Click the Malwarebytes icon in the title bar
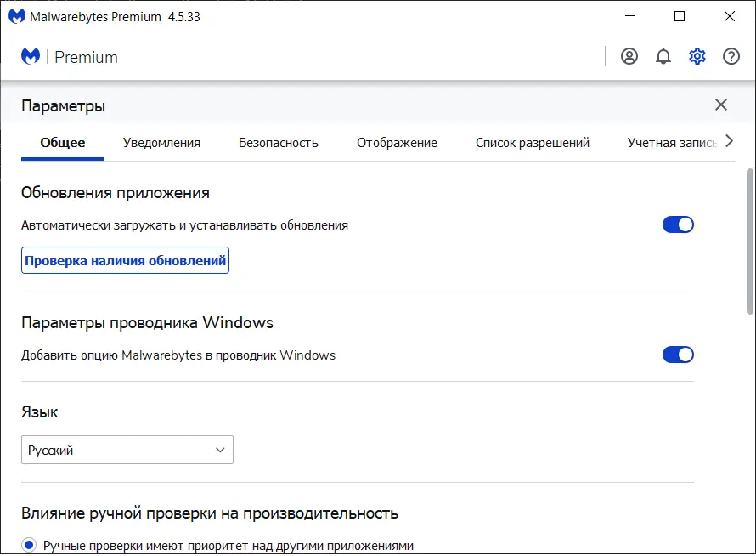This screenshot has height=556, width=756. (15, 15)
